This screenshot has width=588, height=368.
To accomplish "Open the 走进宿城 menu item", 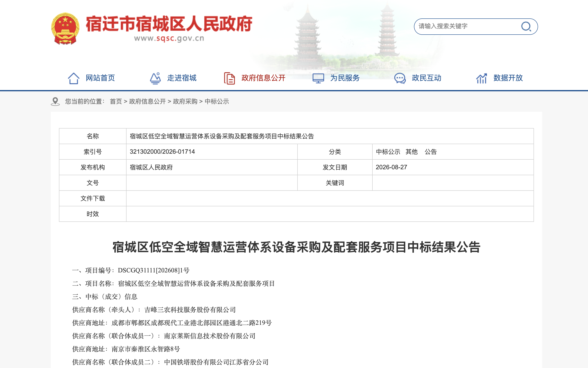I will pyautogui.click(x=182, y=78).
